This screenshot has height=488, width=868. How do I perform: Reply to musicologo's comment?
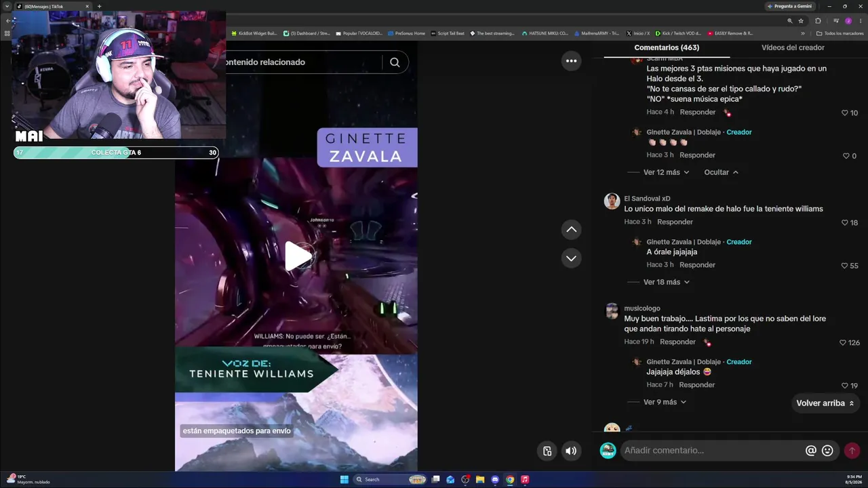pyautogui.click(x=677, y=342)
